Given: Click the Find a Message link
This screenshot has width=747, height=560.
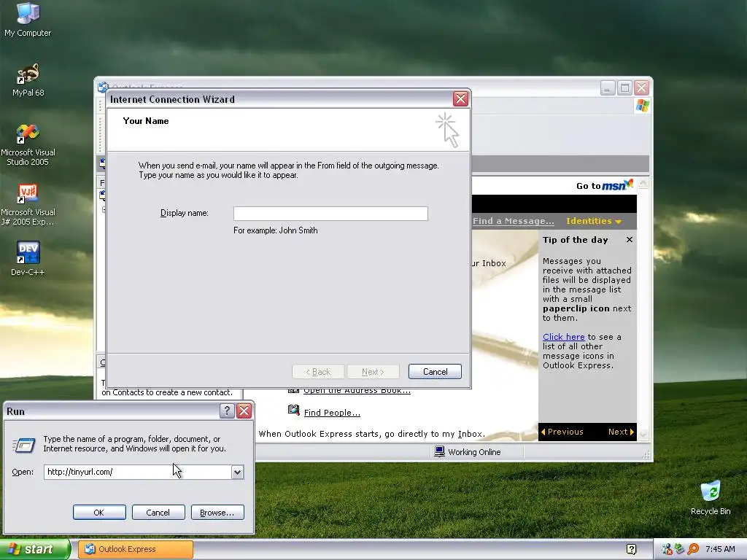Looking at the screenshot, I should coord(513,221).
